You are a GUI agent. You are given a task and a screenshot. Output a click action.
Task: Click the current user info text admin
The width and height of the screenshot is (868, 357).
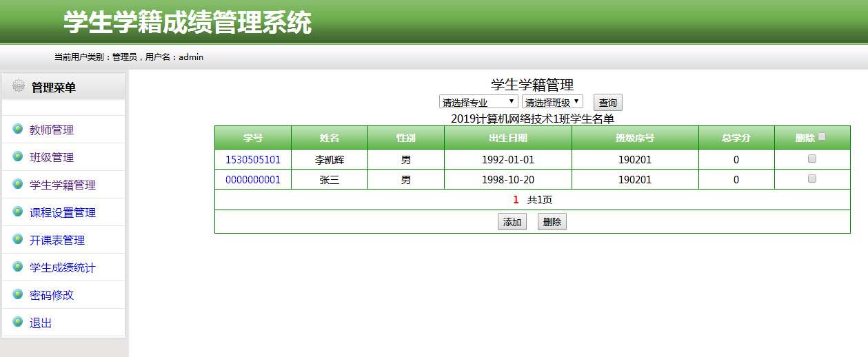pyautogui.click(x=191, y=57)
